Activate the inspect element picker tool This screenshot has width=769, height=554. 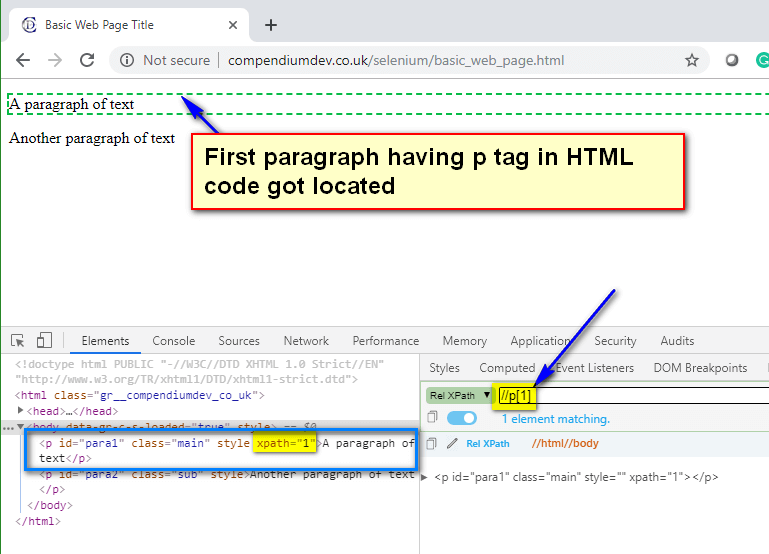(x=18, y=340)
